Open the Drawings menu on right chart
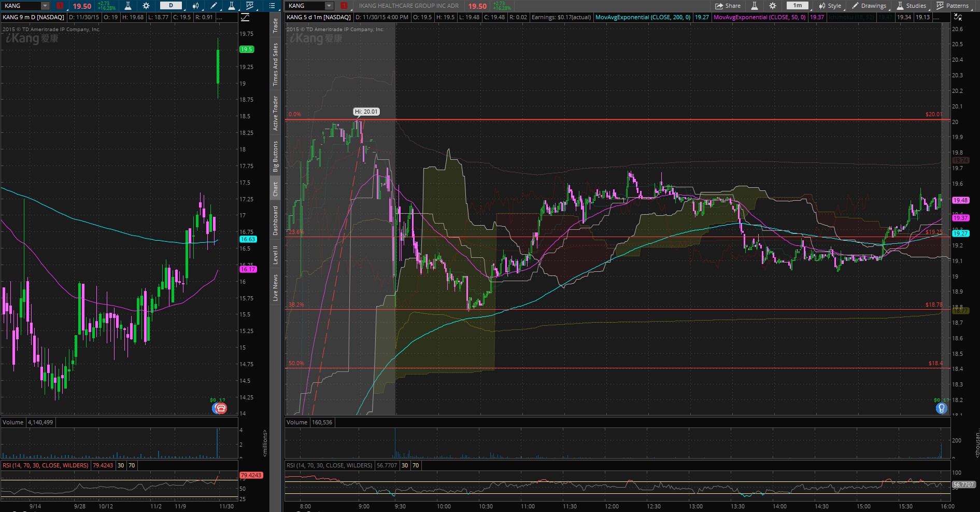The image size is (980, 512). 869,6
